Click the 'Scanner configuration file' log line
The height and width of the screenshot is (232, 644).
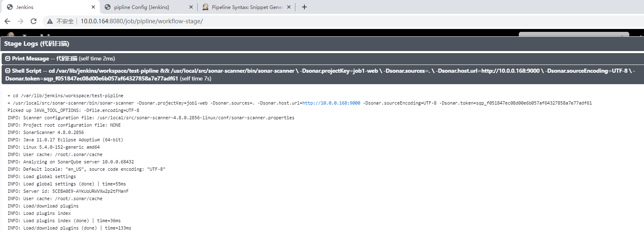[x=151, y=118]
